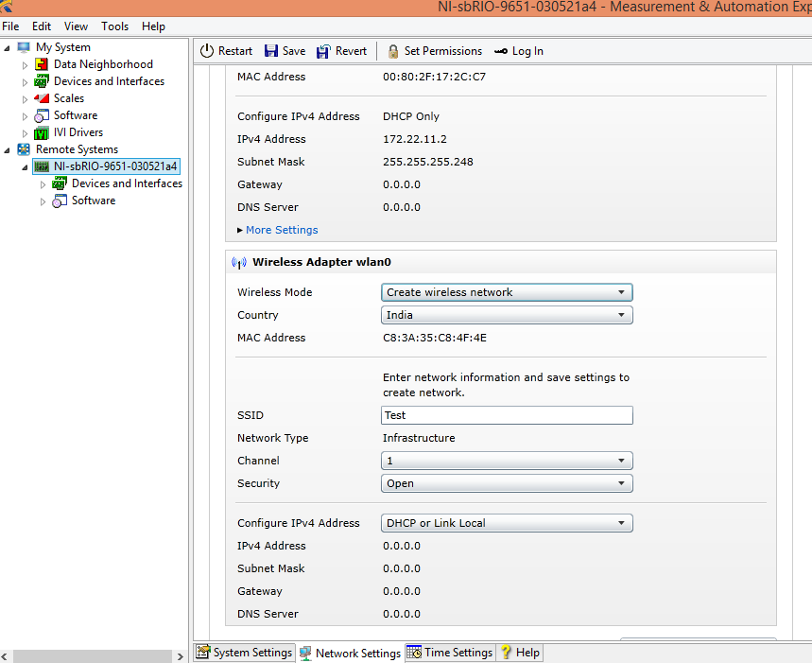
Task: Click the Revert button label
Action: tap(351, 51)
